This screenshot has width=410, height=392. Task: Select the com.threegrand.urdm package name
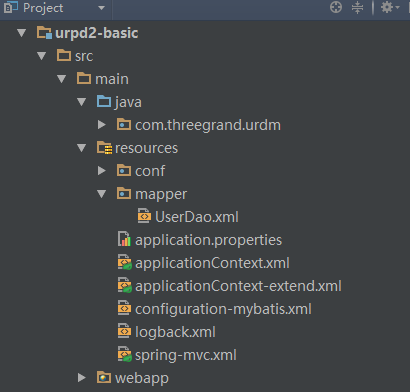coord(208,125)
